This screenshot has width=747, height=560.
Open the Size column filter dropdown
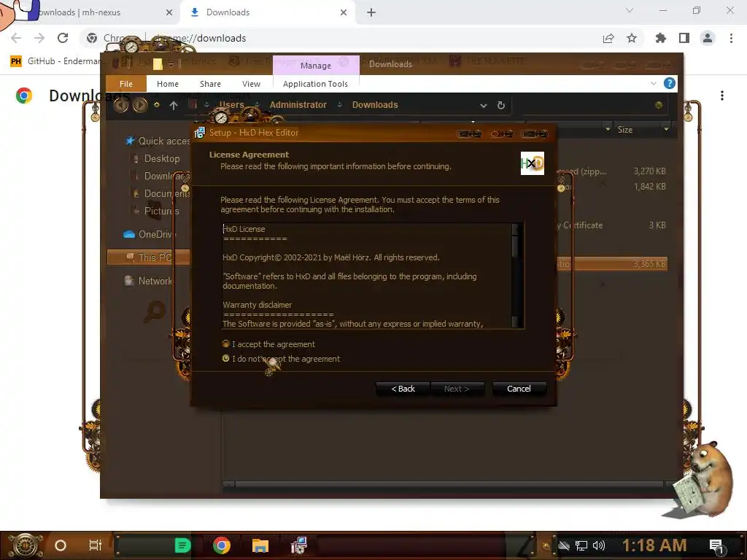click(666, 129)
